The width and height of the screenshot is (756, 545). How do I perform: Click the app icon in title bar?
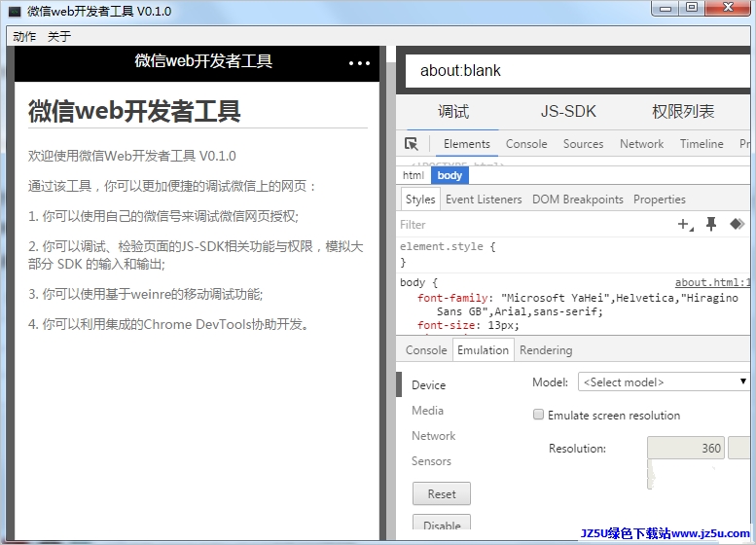pos(15,12)
